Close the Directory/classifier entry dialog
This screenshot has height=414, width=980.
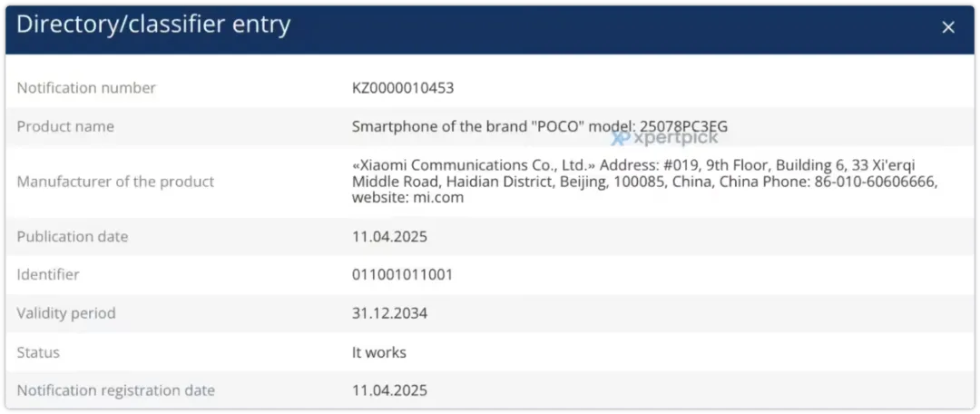[948, 27]
